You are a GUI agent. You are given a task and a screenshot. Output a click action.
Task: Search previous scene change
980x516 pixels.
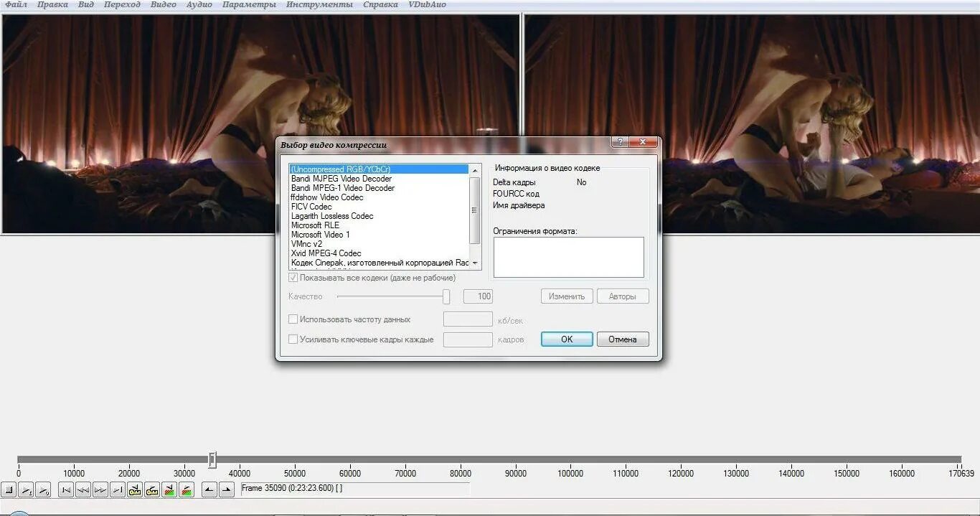tap(169, 490)
